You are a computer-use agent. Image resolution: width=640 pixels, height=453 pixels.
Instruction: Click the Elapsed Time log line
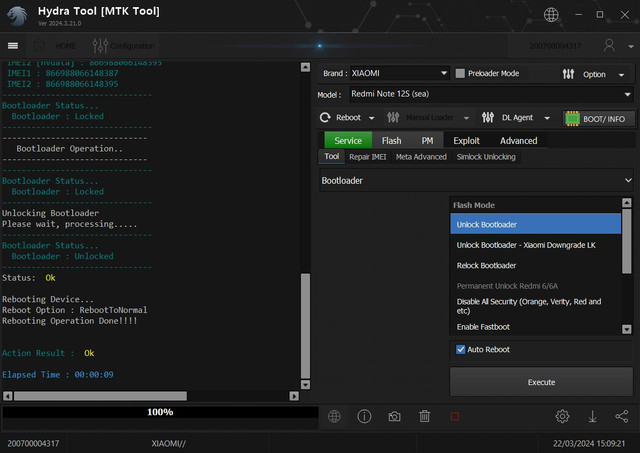point(58,374)
